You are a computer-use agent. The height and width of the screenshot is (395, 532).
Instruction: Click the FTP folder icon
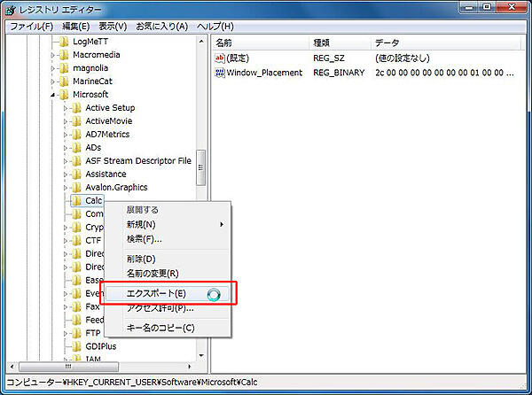76,333
